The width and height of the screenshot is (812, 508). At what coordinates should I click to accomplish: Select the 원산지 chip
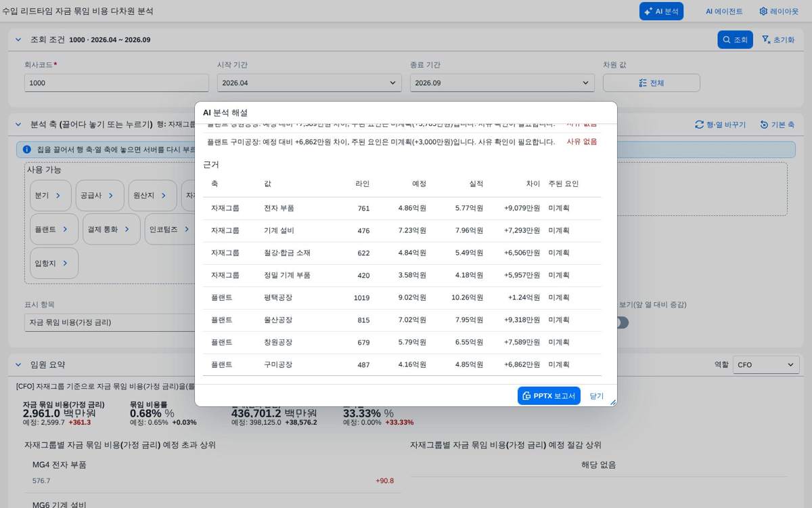point(152,195)
